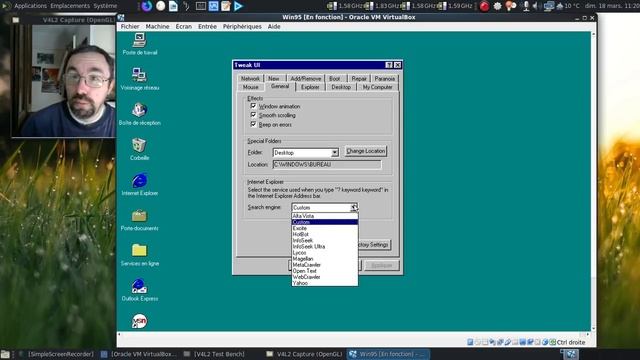Screen dimensions: 640x360
Task: Click the 10 °C weather applet
Action: pos(568,6)
